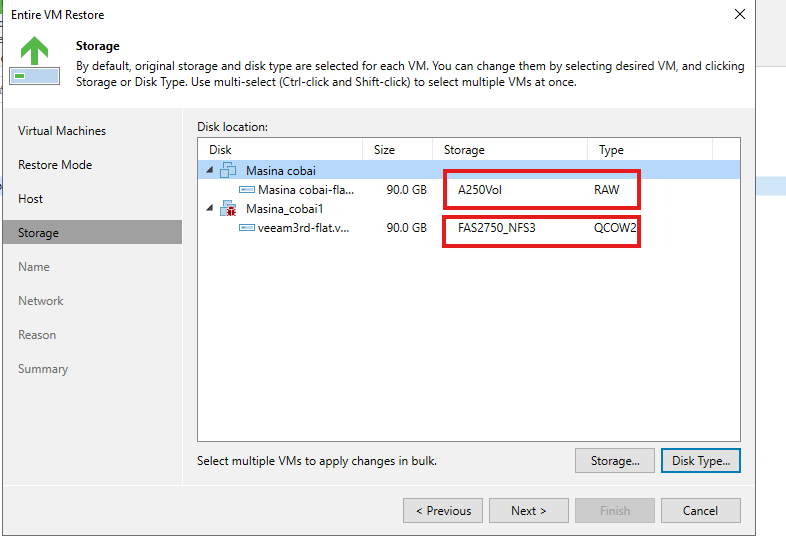This screenshot has height=550, width=786.
Task: Select the Storage step in sidebar
Action: coord(93,232)
